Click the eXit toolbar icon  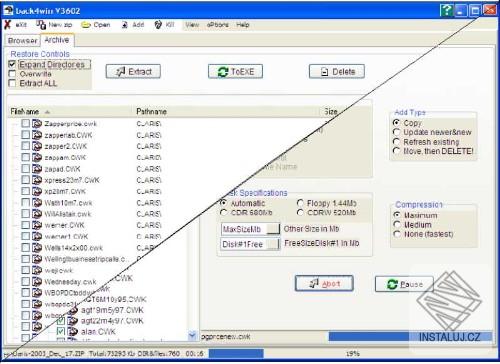pos(7,25)
